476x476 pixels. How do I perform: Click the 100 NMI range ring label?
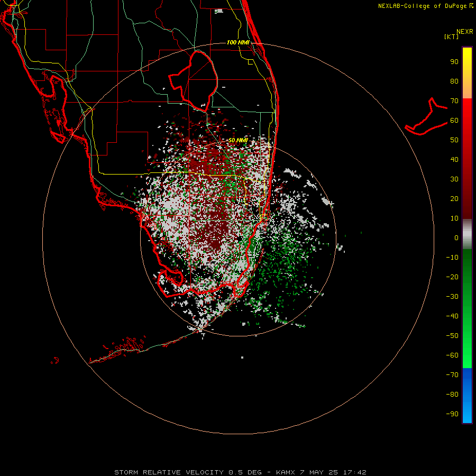(238, 42)
